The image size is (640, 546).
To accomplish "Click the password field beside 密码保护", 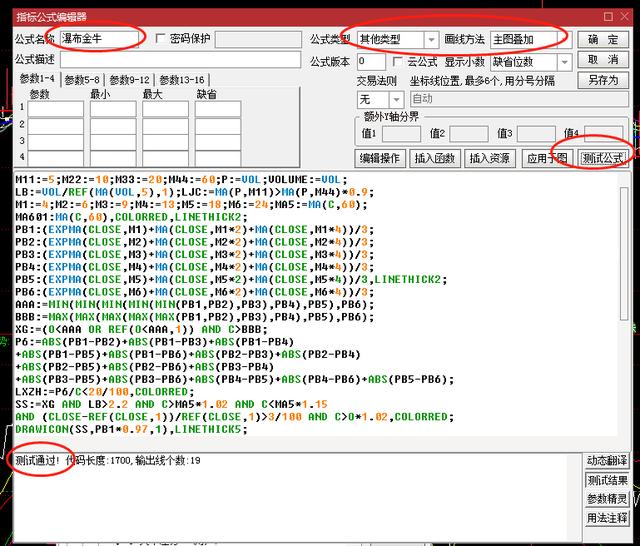I will [x=258, y=40].
